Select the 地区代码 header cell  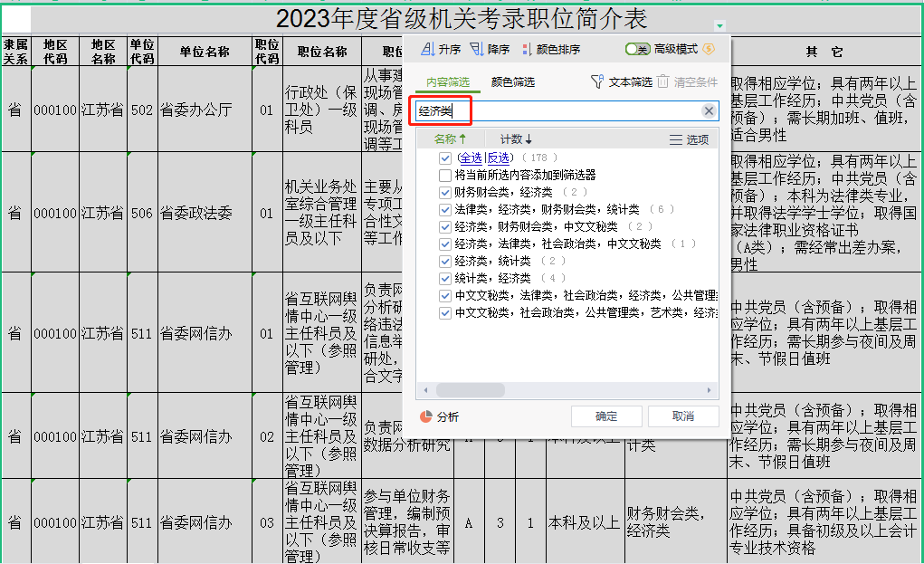tap(55, 52)
